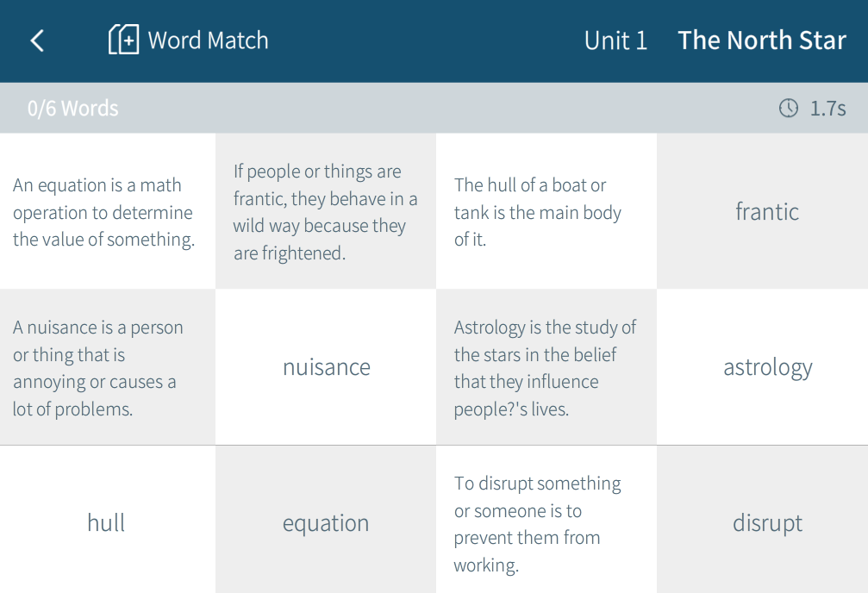The image size is (868, 593).
Task: Click the Word Match card icon
Action: coord(123,40)
